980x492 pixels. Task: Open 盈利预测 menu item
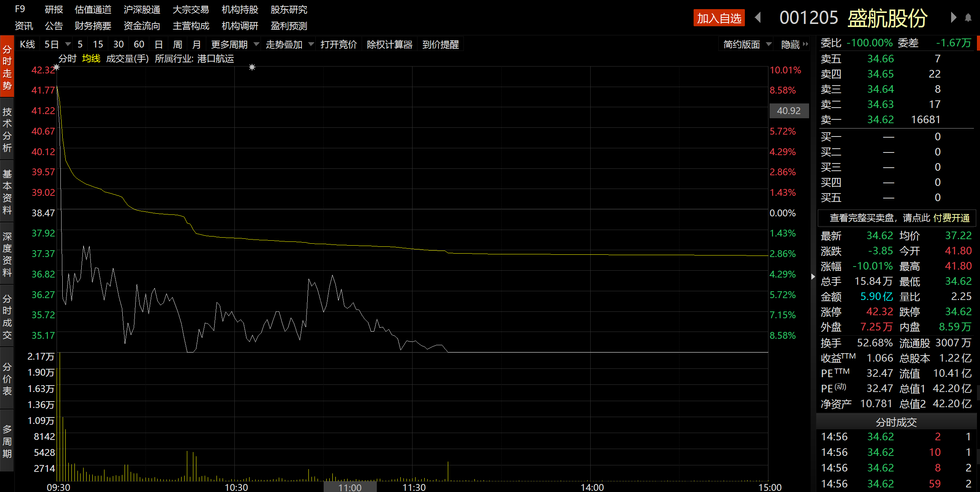coord(289,26)
